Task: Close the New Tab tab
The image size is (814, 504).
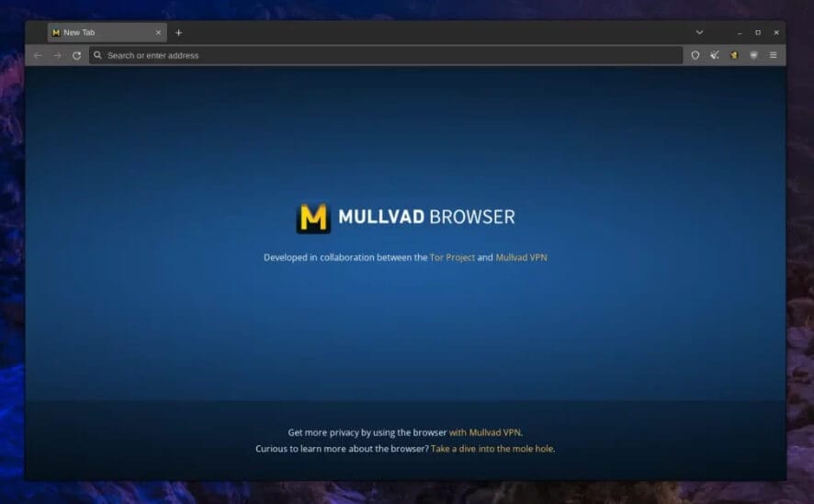Action: tap(158, 33)
